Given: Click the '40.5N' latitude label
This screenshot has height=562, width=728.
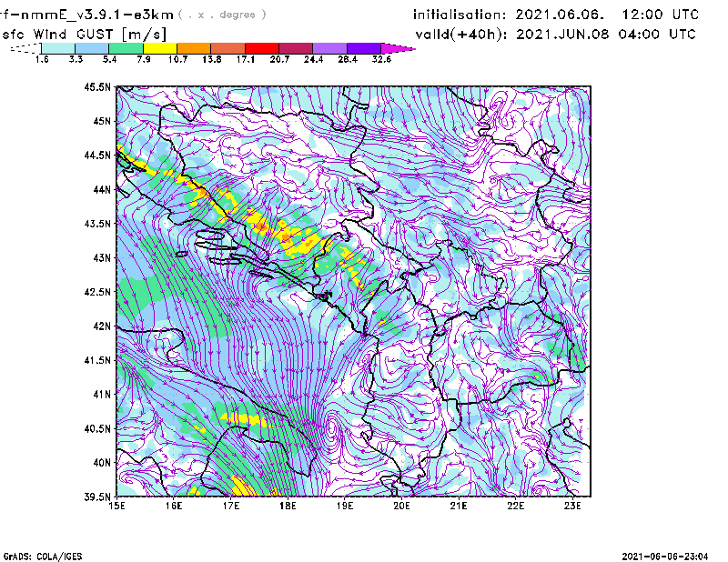Looking at the screenshot, I should pos(97,429).
